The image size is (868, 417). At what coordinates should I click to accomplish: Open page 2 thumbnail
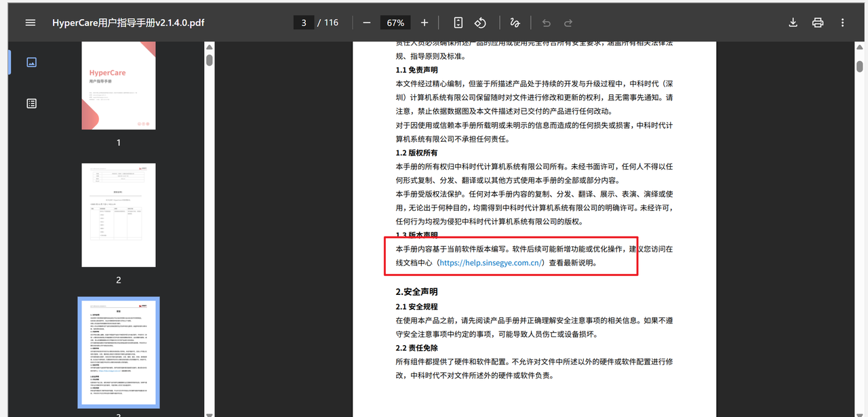(x=119, y=215)
